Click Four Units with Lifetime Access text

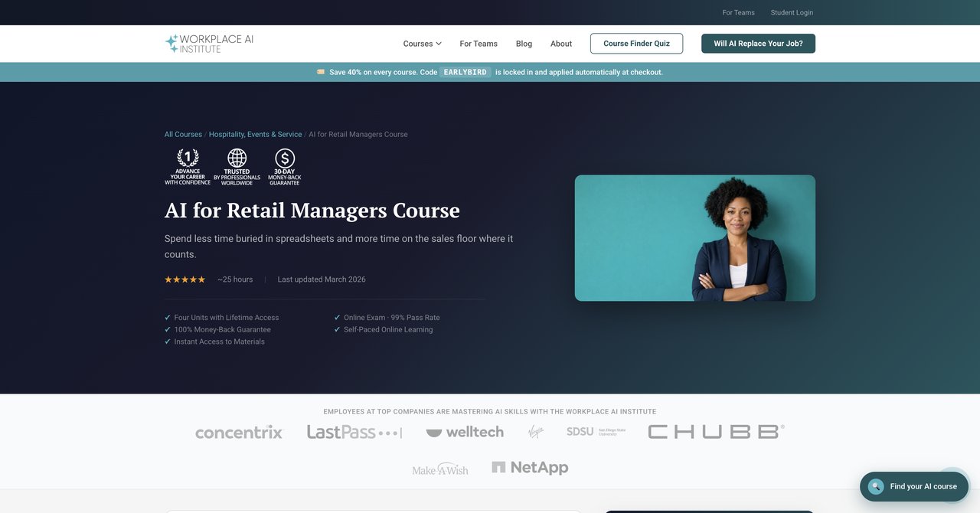(227, 318)
